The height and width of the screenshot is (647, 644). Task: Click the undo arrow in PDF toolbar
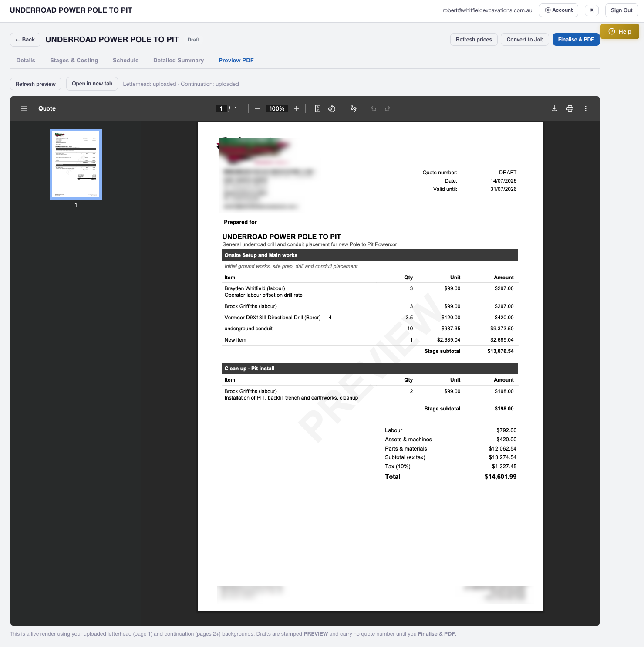point(374,108)
